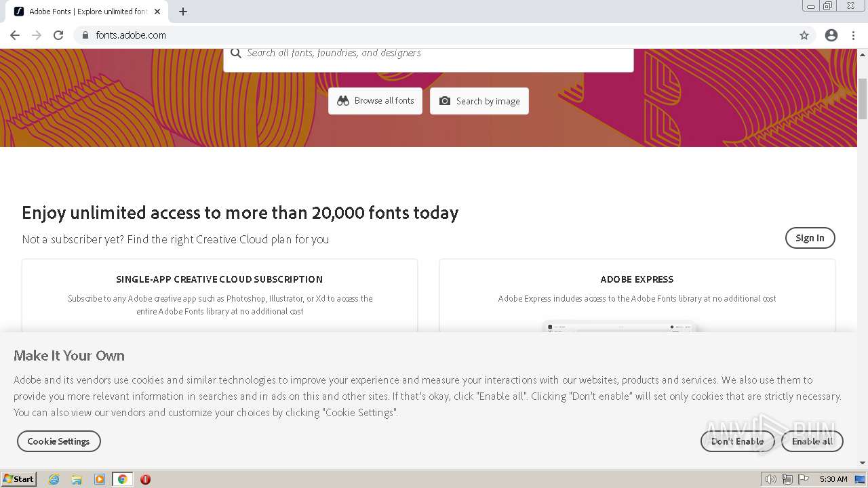The image size is (868, 488).
Task: Click the scrollbar up arrow
Action: coord(863,54)
